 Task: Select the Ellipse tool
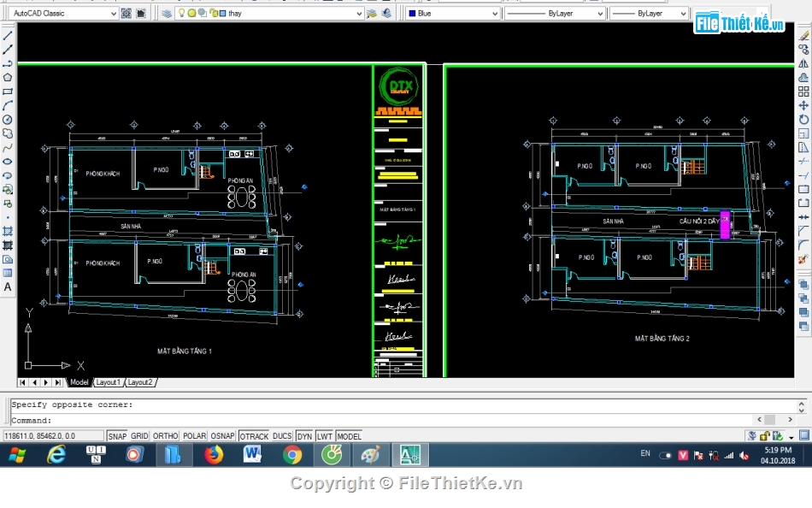[7, 162]
